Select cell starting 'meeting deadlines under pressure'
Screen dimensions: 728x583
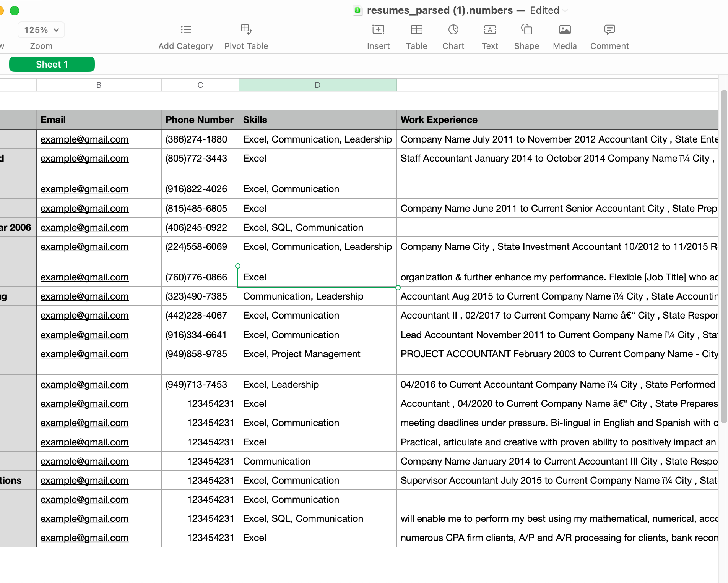[557, 423]
